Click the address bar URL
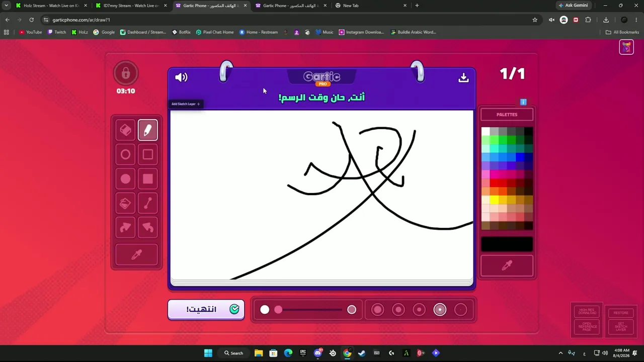 [81, 20]
